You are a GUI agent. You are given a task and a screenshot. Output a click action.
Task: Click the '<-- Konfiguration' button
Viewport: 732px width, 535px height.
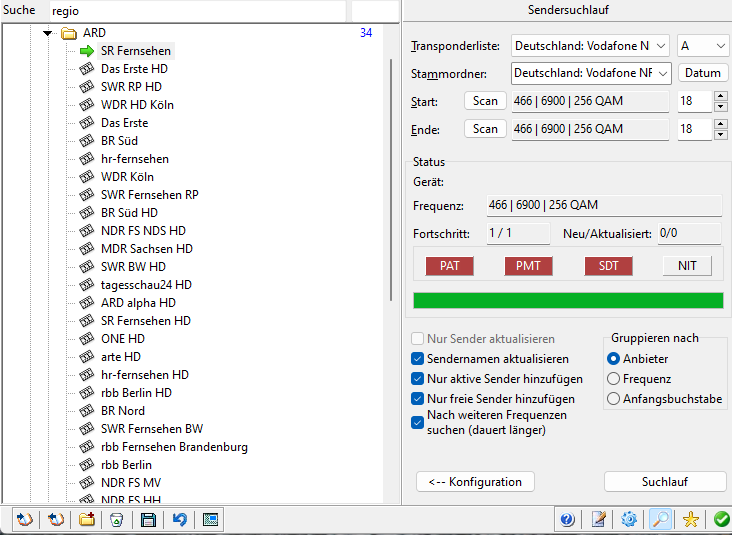click(475, 482)
